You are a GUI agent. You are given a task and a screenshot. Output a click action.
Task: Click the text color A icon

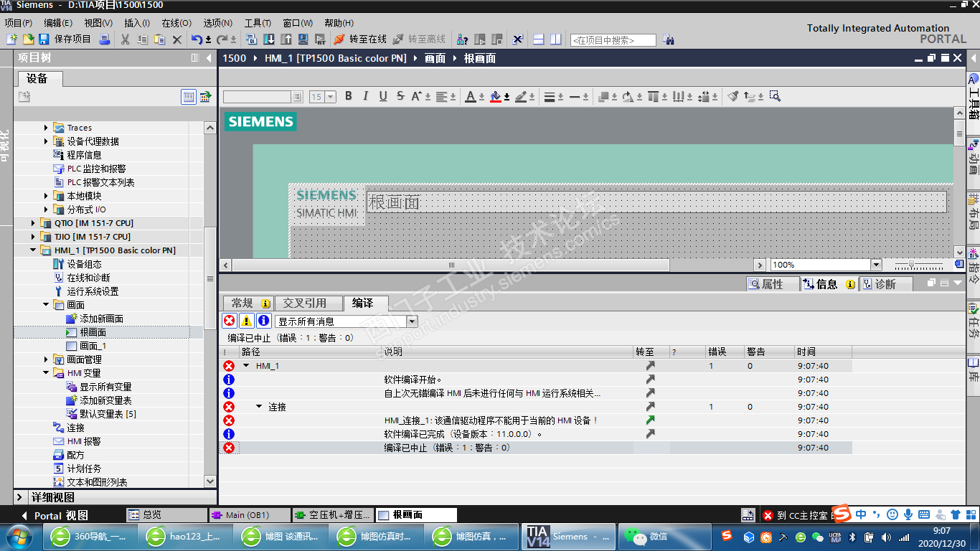click(x=471, y=96)
